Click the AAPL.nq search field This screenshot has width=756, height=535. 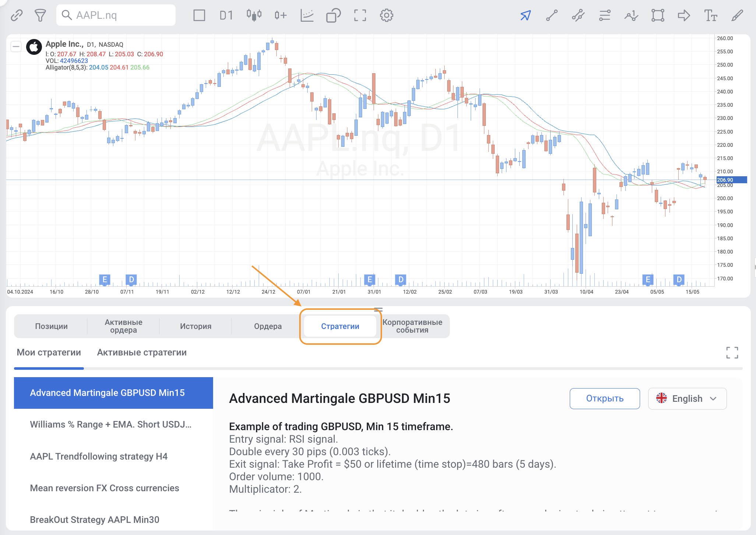point(116,15)
